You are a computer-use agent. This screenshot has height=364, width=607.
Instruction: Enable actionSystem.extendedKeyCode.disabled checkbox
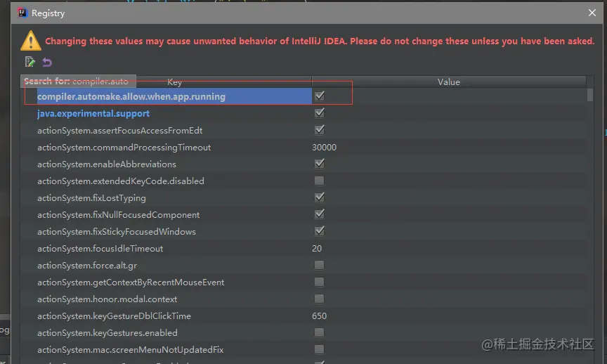[320, 181]
